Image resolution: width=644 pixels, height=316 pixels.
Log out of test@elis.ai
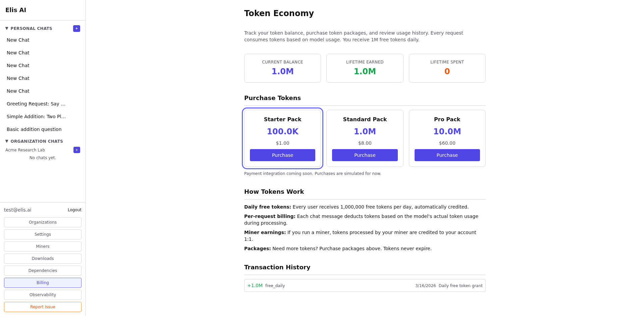[74, 210]
